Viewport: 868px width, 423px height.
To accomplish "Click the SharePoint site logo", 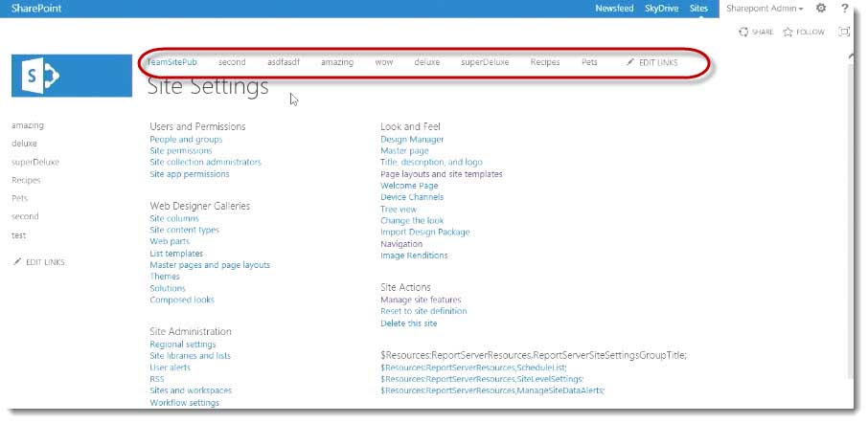I will pyautogui.click(x=72, y=76).
